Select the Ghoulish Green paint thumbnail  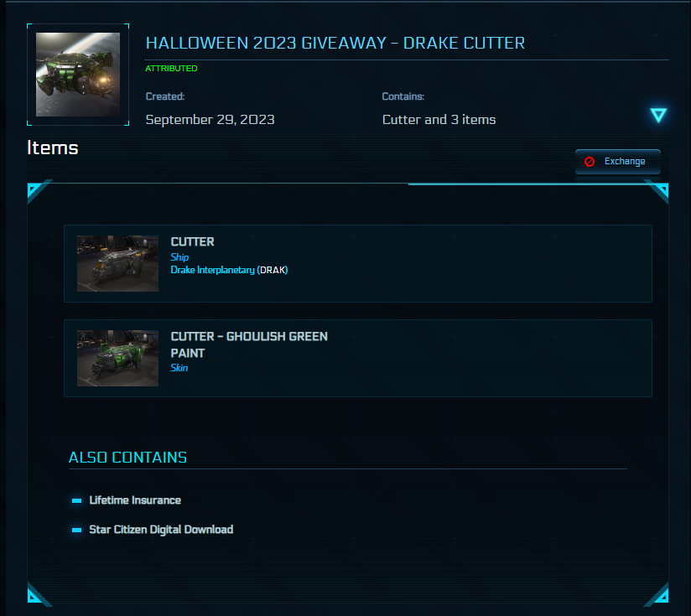pos(117,358)
